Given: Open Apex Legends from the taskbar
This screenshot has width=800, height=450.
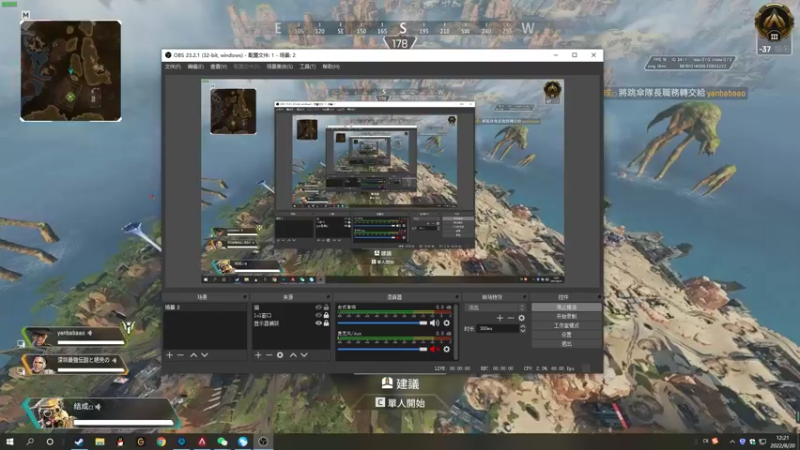Looking at the screenshot, I should tap(202, 442).
